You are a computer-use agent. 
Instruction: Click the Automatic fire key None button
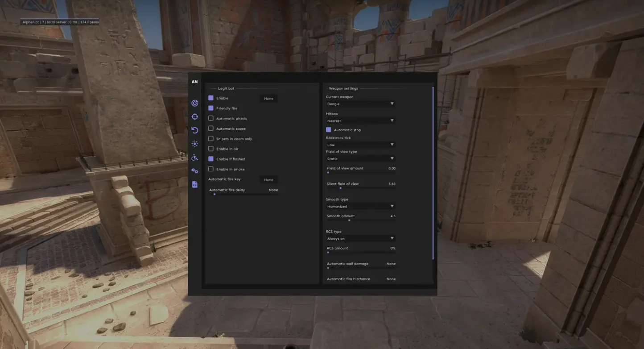[x=268, y=180]
